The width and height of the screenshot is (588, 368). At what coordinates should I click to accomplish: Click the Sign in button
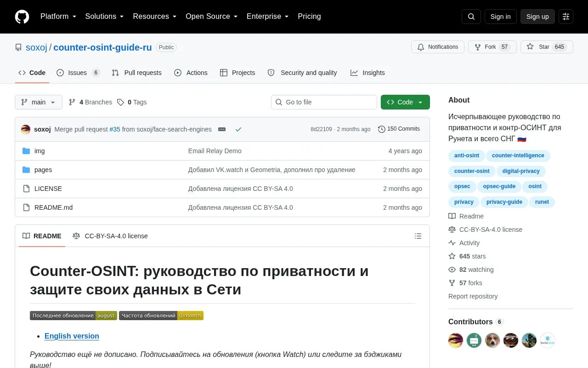tap(500, 17)
